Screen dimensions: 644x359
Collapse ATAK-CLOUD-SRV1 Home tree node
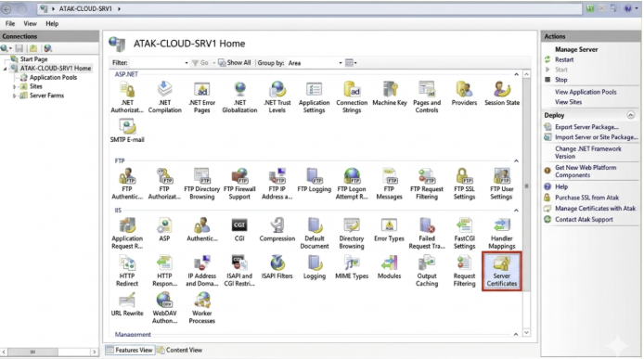pyautogui.click(x=5, y=69)
